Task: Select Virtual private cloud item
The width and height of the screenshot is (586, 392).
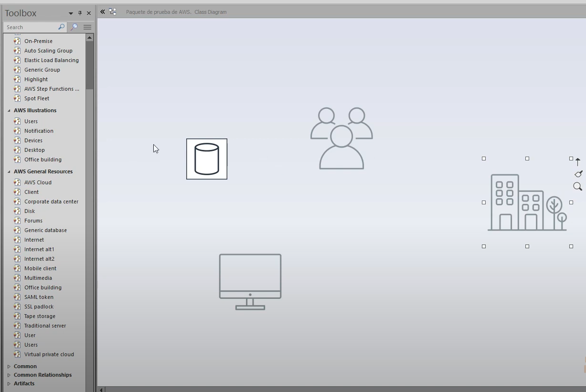Action: [x=49, y=354]
